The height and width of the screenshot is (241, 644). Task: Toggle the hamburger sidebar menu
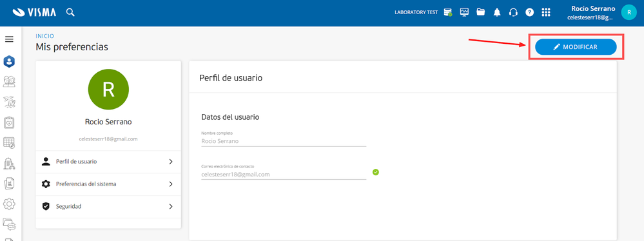(9, 39)
